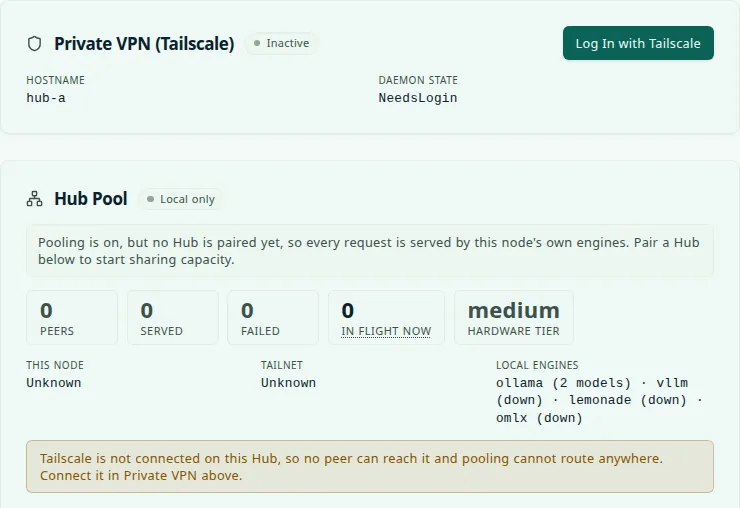Screen dimensions: 740x508
Task: Click the shield icon beside Private VPN
Action: pyautogui.click(x=34, y=43)
